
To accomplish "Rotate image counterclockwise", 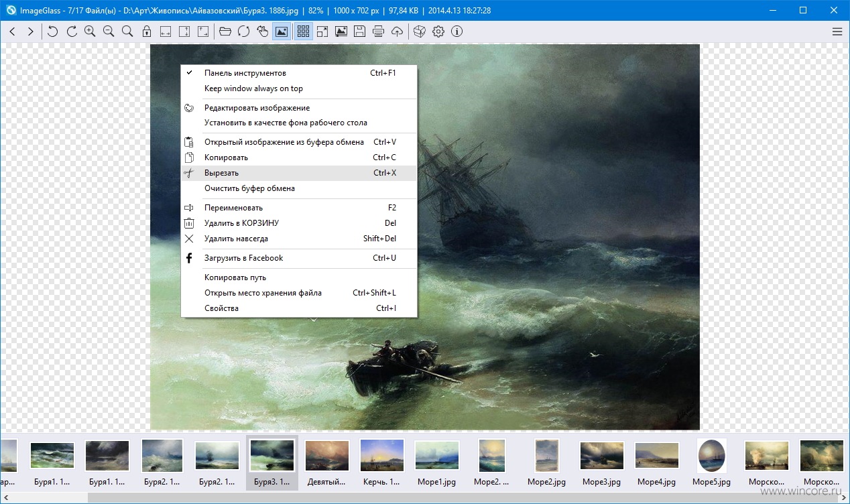I will (53, 31).
